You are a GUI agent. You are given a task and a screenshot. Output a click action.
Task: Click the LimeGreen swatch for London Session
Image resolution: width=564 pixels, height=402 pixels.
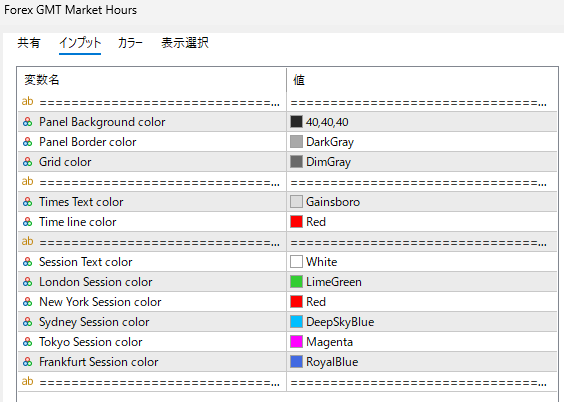296,282
